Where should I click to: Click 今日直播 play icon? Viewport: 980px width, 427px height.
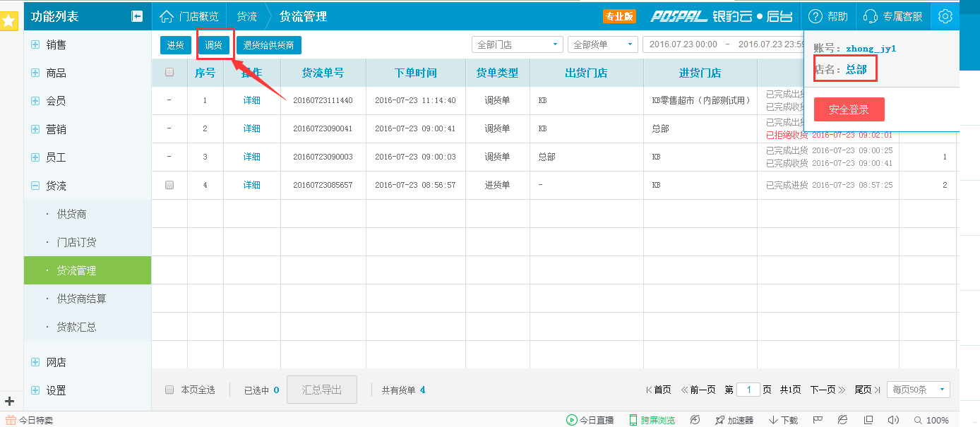pyautogui.click(x=571, y=420)
